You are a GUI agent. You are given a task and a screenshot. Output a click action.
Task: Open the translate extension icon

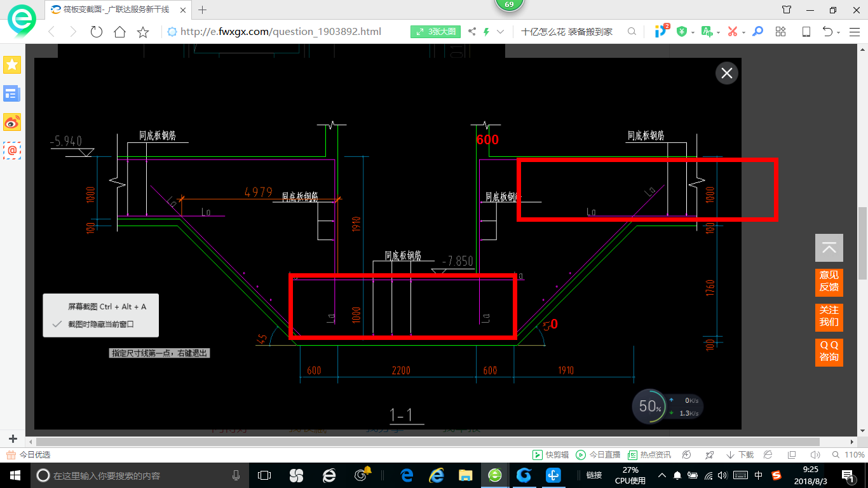click(x=707, y=31)
